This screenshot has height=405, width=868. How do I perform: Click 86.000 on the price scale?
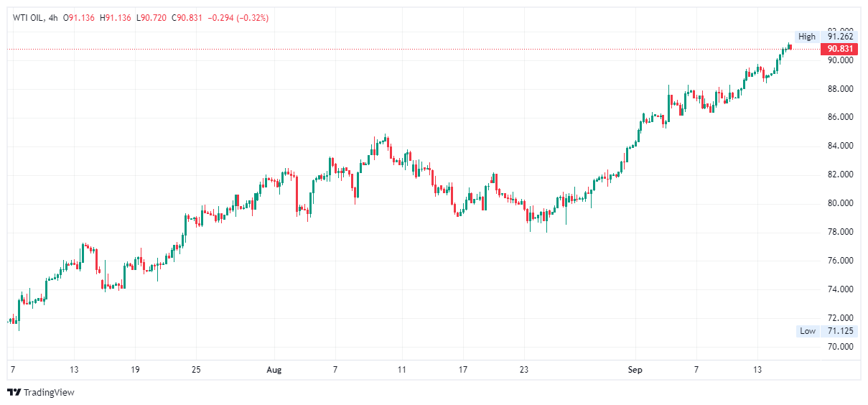pos(840,117)
